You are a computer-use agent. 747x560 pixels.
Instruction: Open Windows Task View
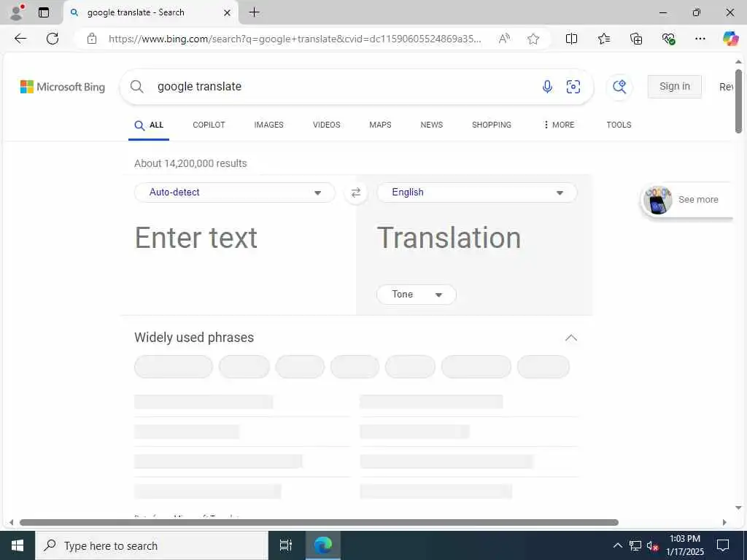[286, 545]
